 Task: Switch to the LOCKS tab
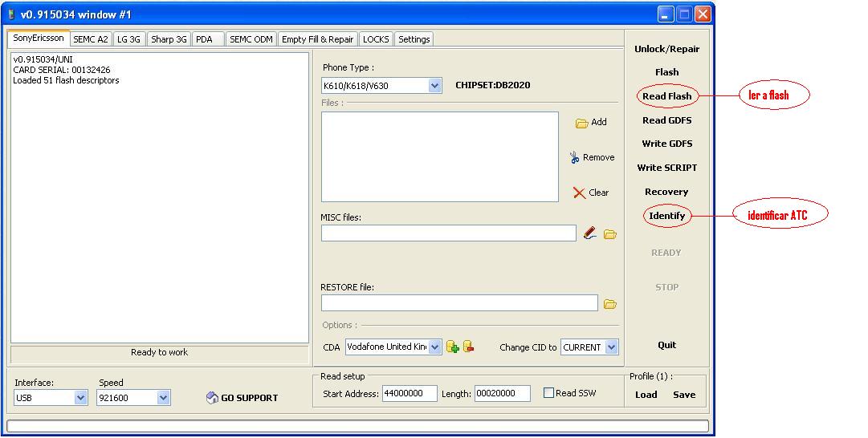[x=376, y=39]
